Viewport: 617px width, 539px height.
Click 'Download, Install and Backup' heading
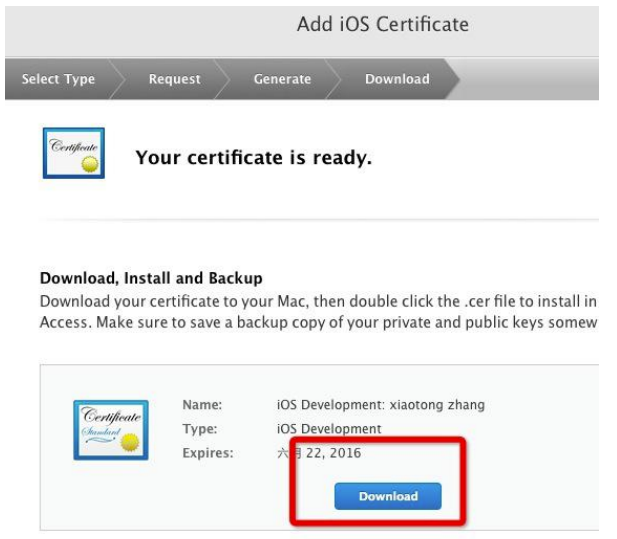[151, 278]
